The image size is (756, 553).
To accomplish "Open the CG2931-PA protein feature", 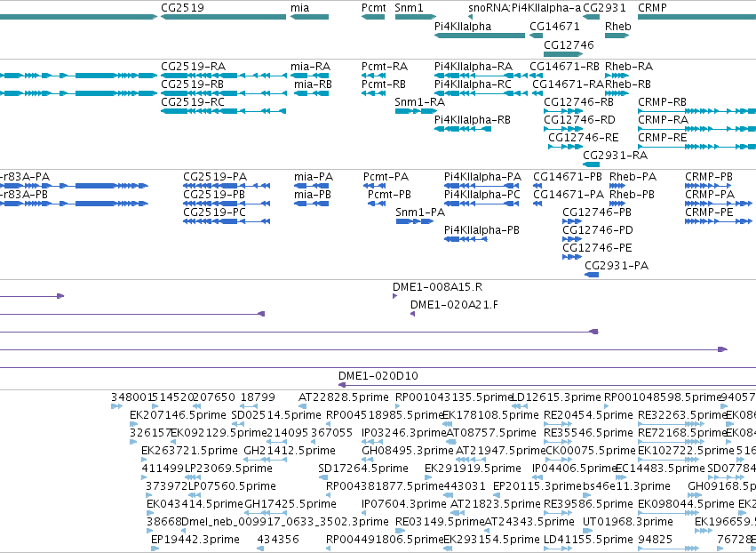I will click(x=592, y=275).
